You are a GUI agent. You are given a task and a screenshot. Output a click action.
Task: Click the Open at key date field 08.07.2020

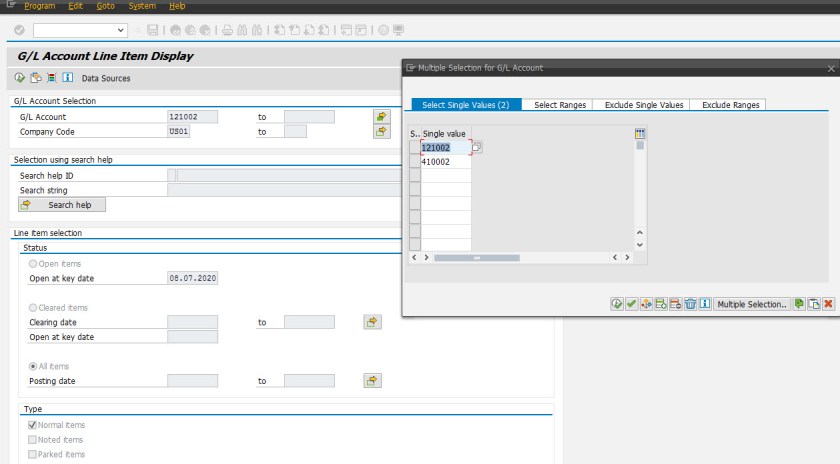tap(192, 278)
